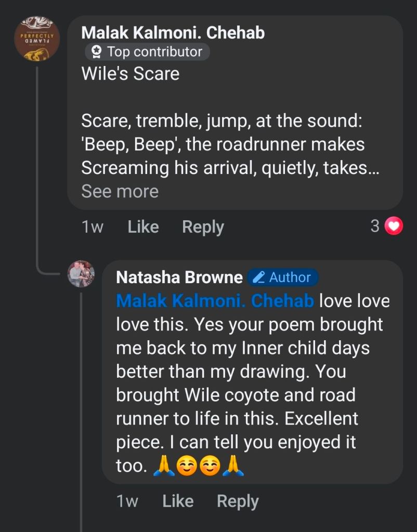Open Natasha Browne's small profile avatar
Screen dimensions: 417x532
pyautogui.click(x=81, y=274)
